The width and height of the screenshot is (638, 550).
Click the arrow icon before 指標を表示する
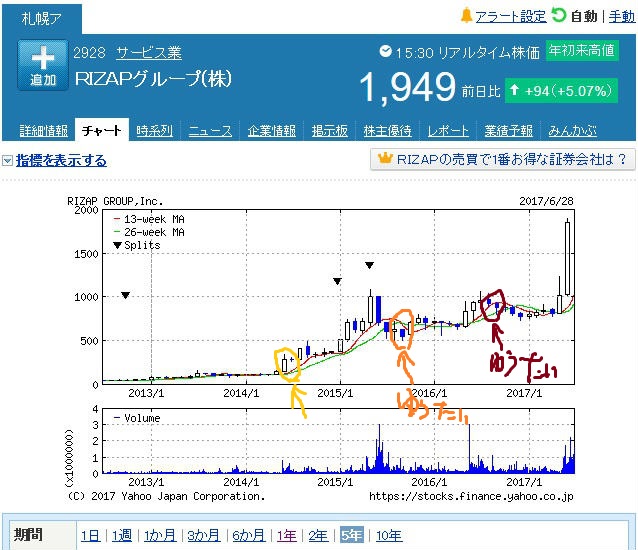7,161
